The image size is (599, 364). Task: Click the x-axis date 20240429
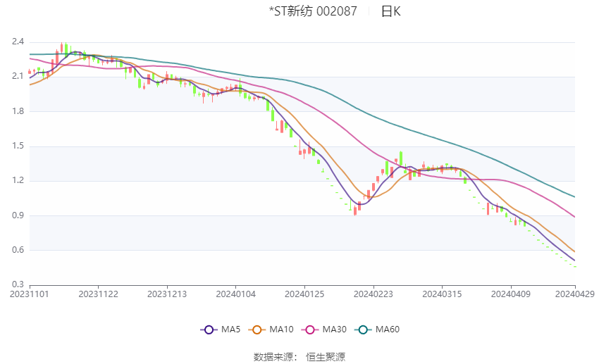(575, 294)
